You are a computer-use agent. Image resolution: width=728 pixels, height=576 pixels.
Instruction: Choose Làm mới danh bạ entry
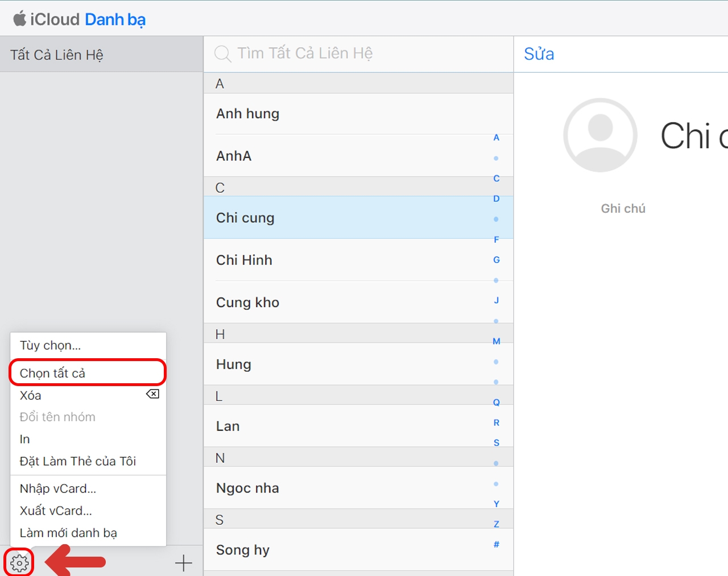coord(88,533)
